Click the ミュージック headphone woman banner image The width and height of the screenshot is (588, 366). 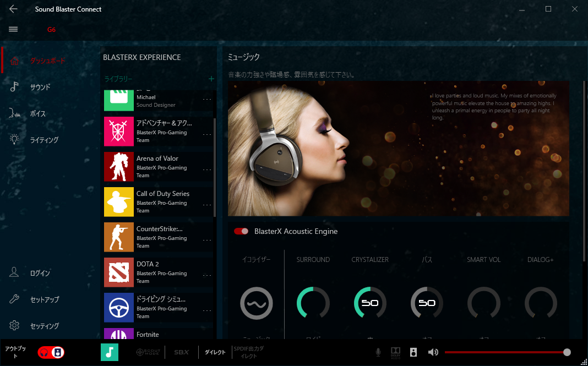point(398,149)
